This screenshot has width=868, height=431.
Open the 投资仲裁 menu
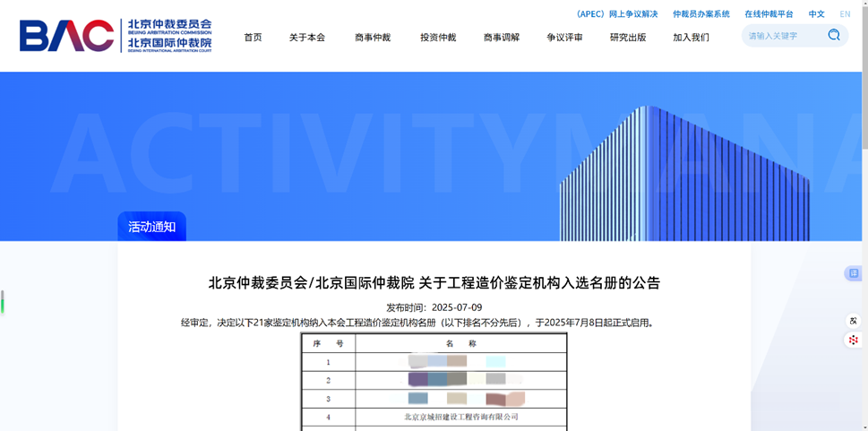coord(438,38)
